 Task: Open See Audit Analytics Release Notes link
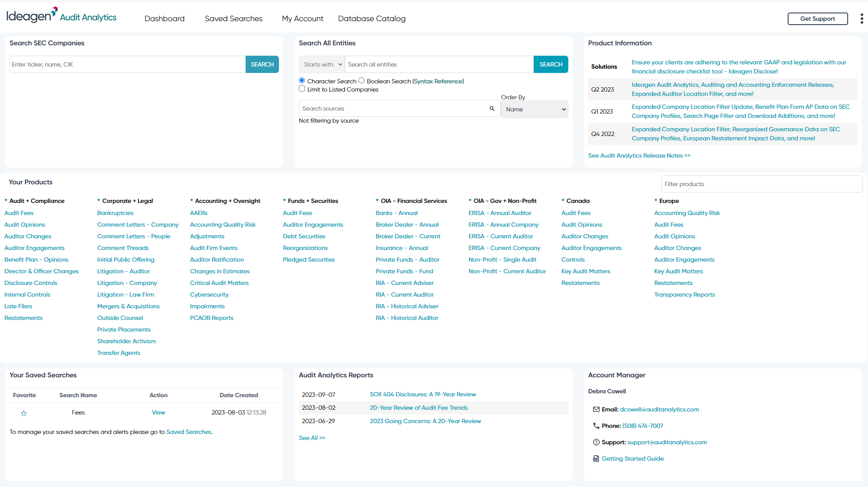point(639,155)
